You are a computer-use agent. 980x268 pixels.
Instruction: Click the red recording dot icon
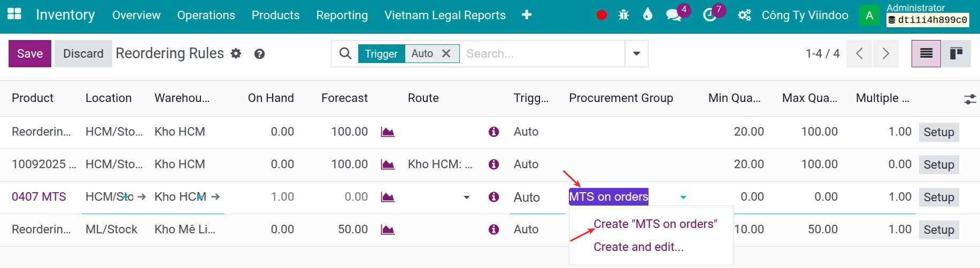point(601,15)
